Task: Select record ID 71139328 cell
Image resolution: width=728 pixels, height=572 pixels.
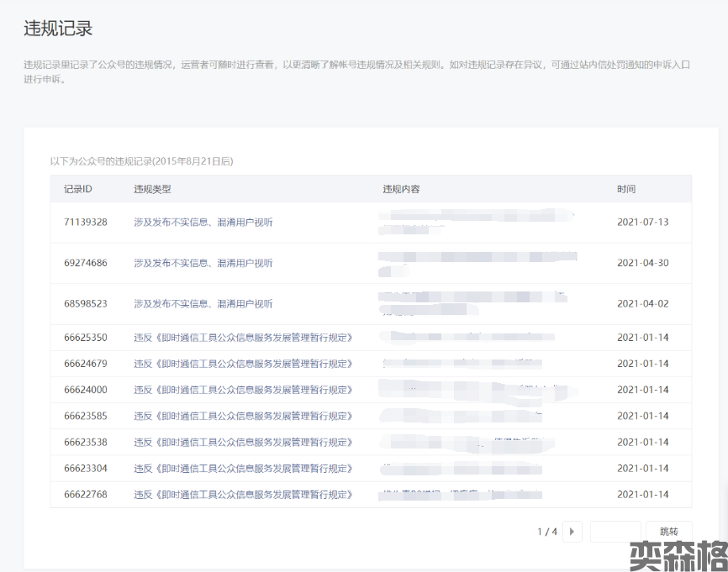Action: tap(86, 223)
